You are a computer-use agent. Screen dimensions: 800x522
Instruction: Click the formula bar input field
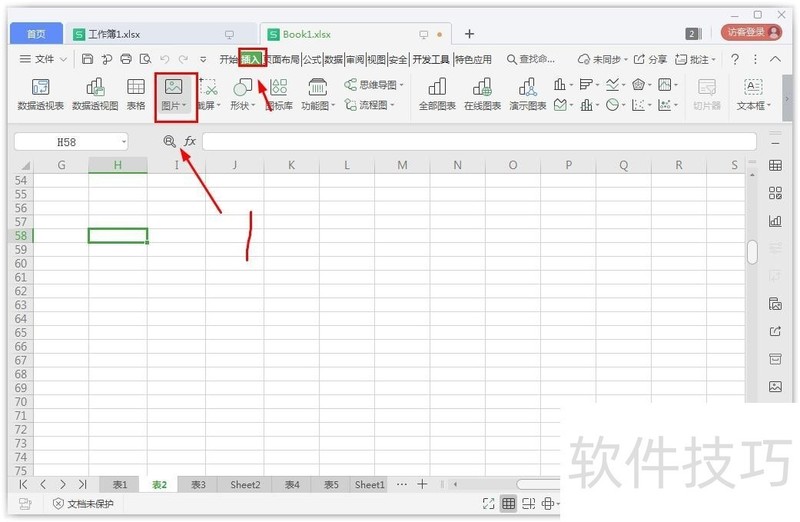[479, 141]
